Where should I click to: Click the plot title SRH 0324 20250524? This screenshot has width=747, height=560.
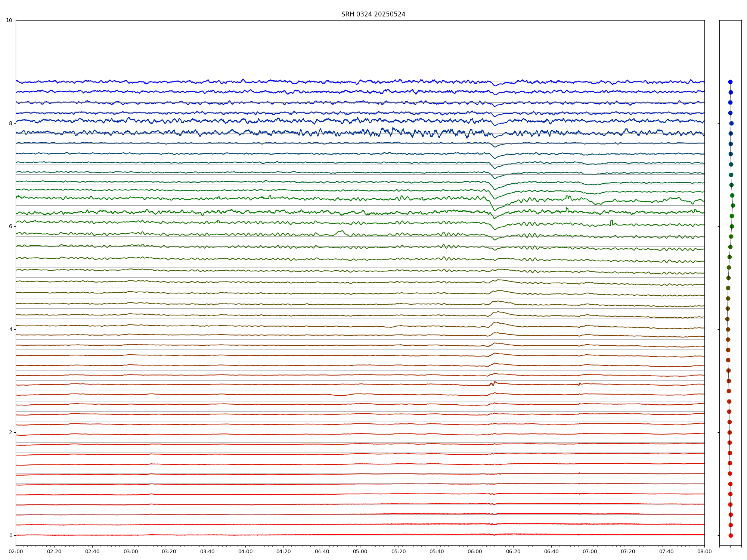(x=373, y=14)
